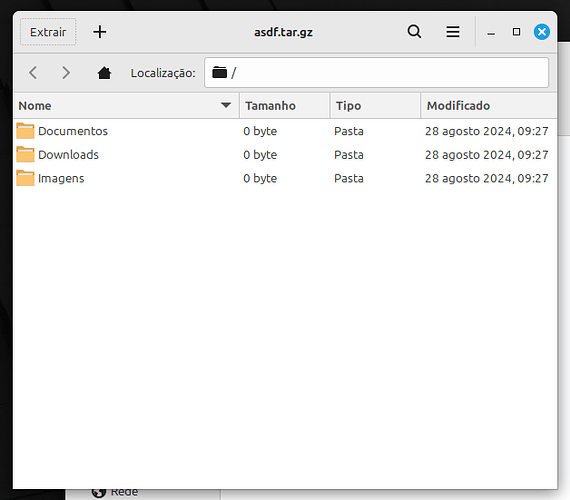Click the Localização path field
570x500 pixels.
pyautogui.click(x=376, y=73)
